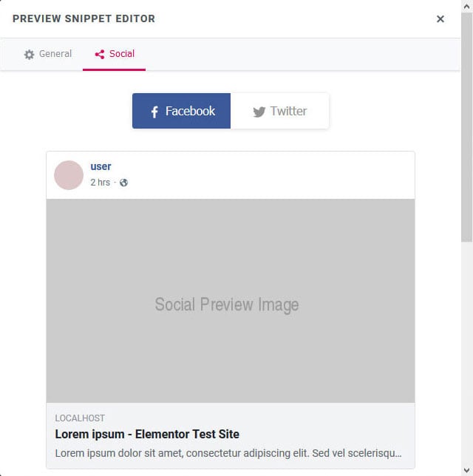Switch to the Twitter preview

pyautogui.click(x=279, y=111)
